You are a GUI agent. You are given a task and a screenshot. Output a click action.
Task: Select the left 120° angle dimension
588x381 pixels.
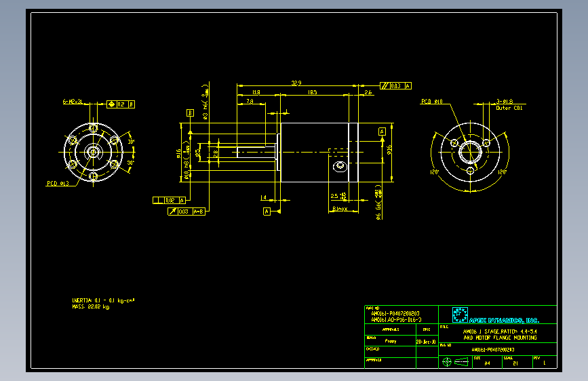(434, 172)
